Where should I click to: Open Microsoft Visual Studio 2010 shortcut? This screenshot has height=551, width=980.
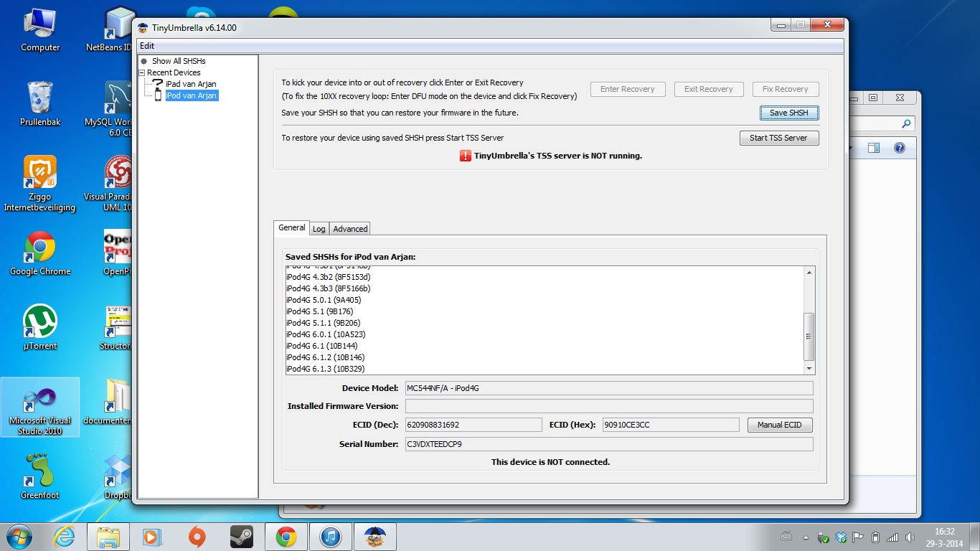pyautogui.click(x=40, y=408)
